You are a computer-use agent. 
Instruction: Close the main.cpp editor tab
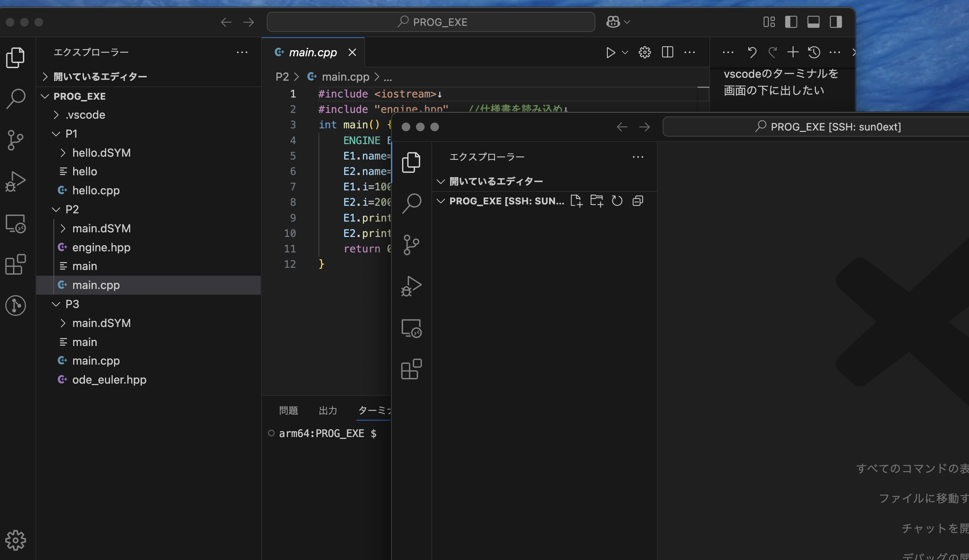(352, 52)
